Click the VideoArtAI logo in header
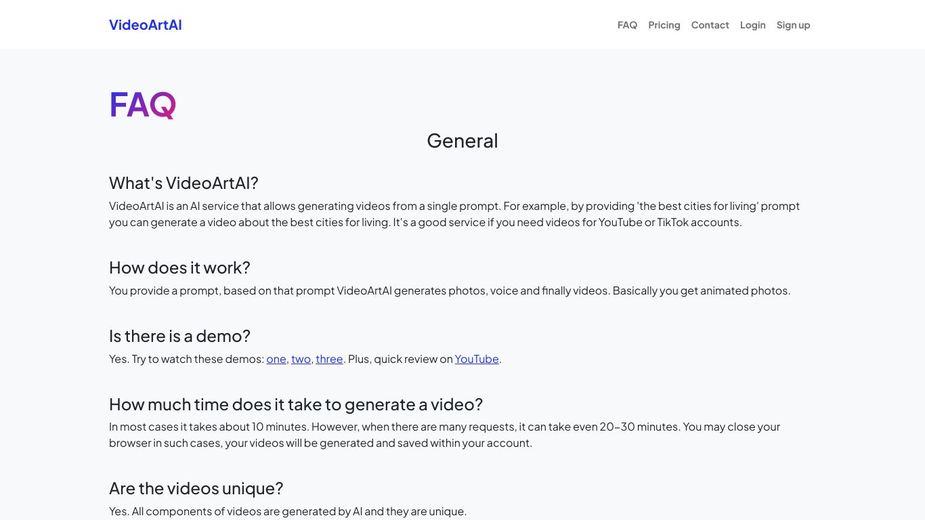 [145, 25]
